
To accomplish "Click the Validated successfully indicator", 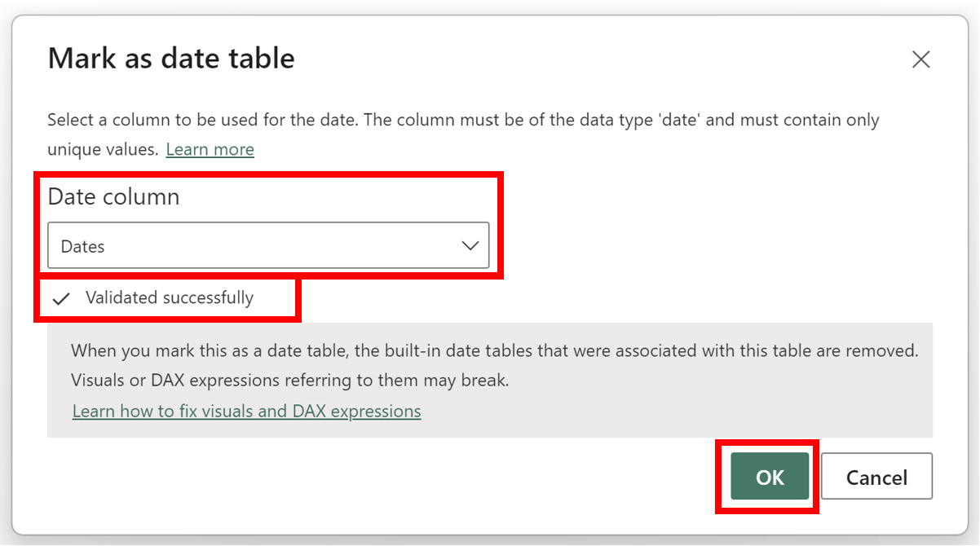I will [x=169, y=297].
